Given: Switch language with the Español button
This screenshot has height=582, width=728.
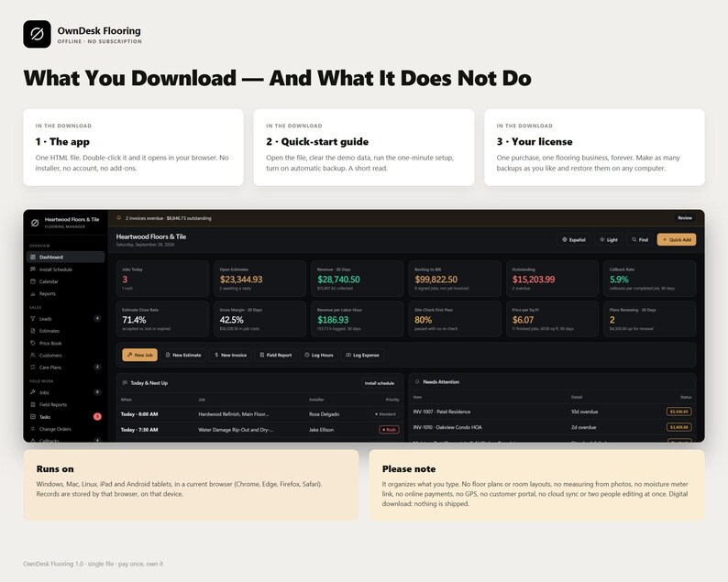Looking at the screenshot, I should click(x=574, y=239).
